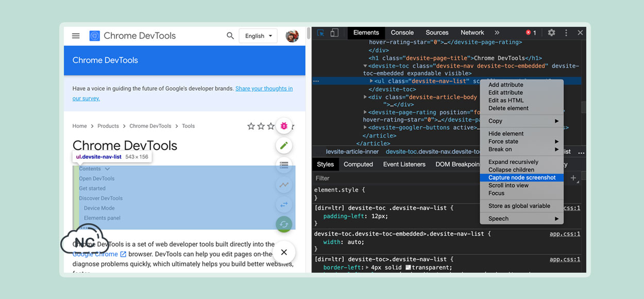Choose Edit as HTML
This screenshot has height=299, width=644.
pos(522,100)
